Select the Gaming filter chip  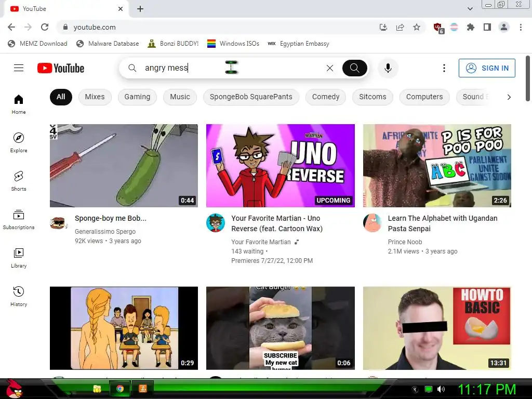pos(137,97)
